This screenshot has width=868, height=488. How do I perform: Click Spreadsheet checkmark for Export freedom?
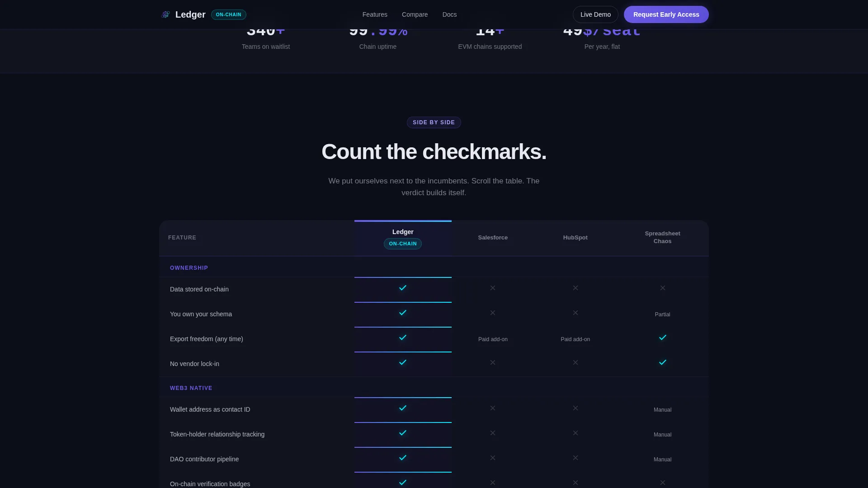(663, 338)
